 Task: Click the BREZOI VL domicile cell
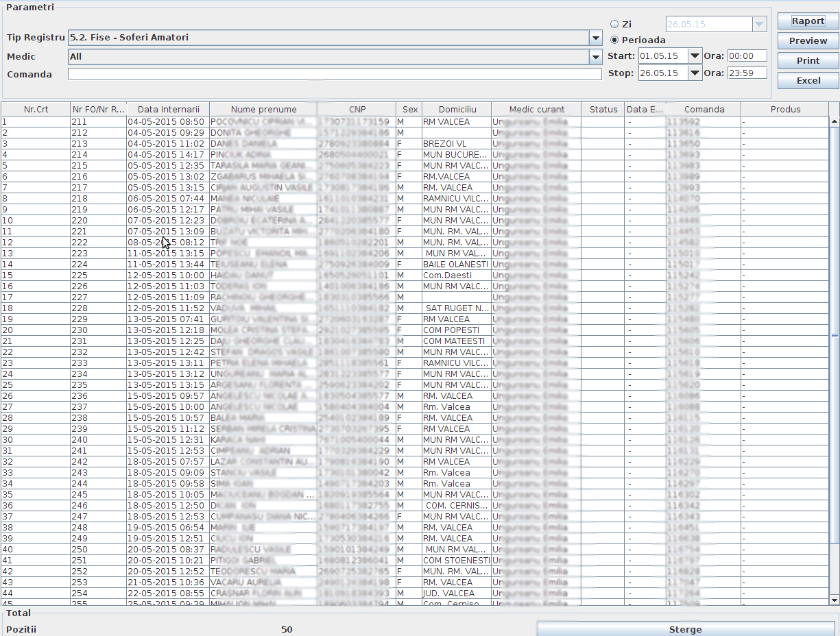[457, 143]
